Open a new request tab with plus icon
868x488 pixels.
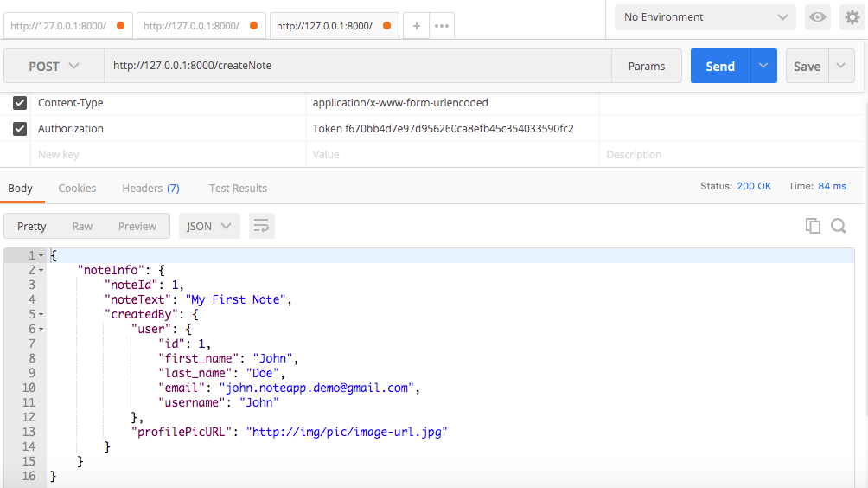coord(417,26)
